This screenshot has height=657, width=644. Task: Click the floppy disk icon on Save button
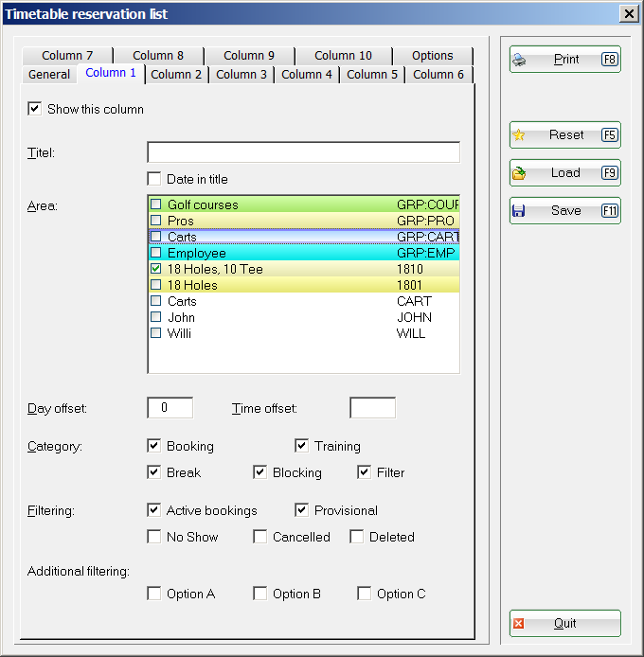(x=519, y=211)
